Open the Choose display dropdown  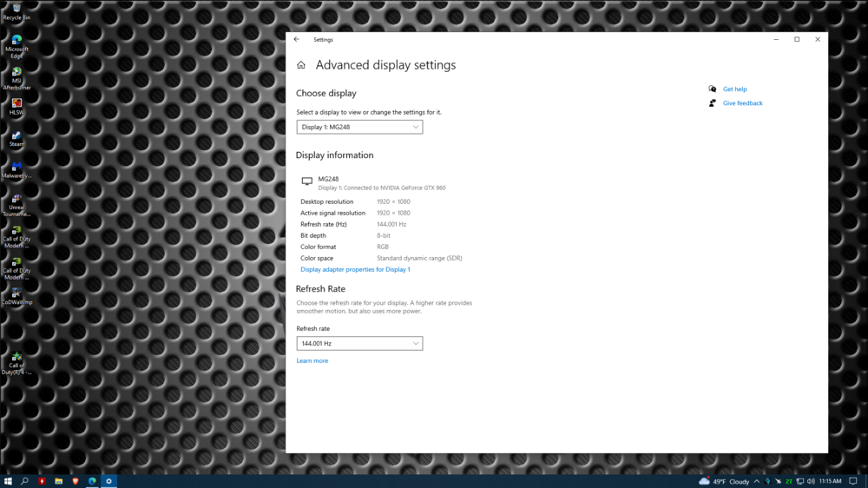coord(359,127)
